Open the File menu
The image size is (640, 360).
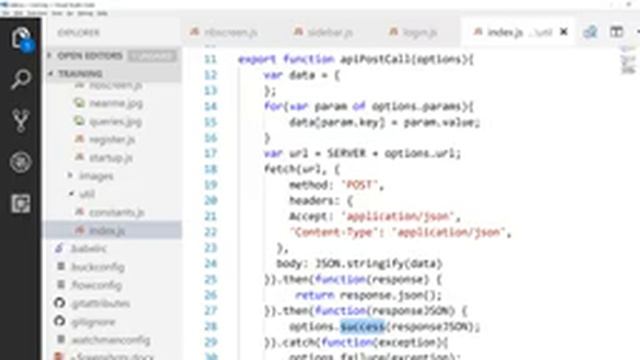[6, 13]
